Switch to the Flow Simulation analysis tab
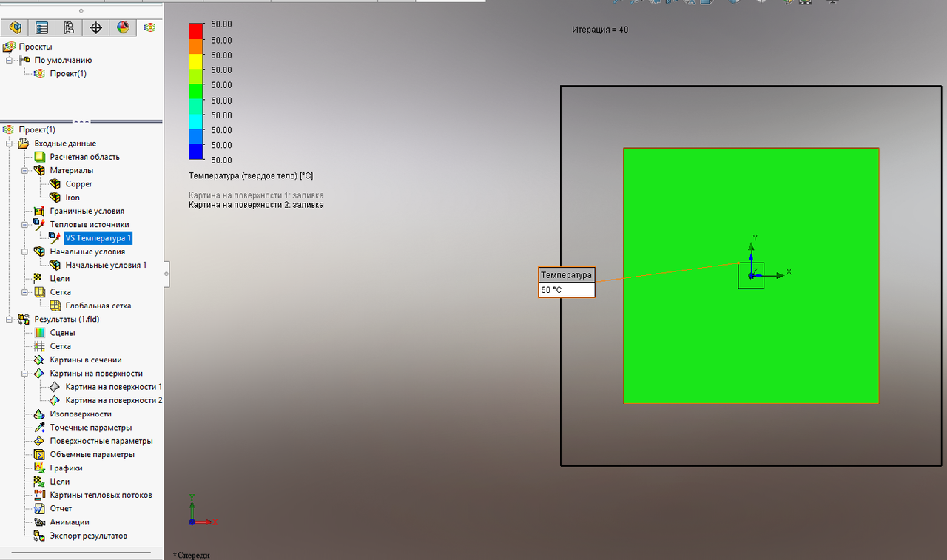 [x=149, y=28]
